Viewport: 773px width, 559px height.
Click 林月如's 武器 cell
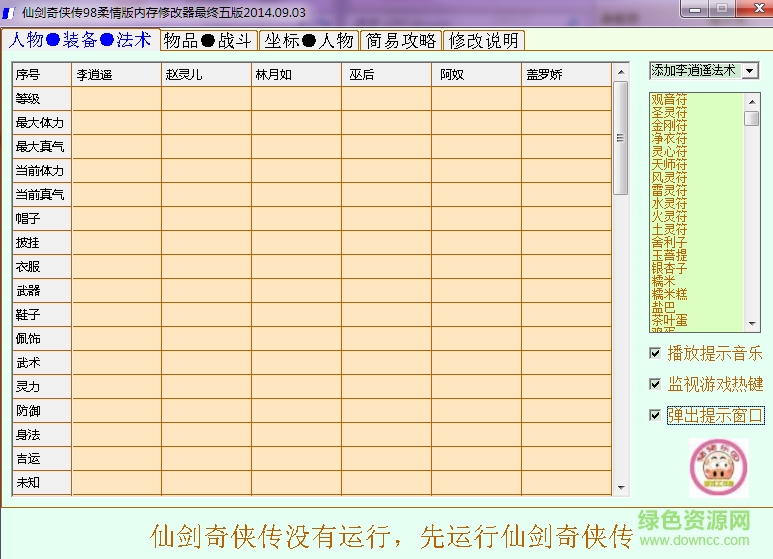pos(296,291)
